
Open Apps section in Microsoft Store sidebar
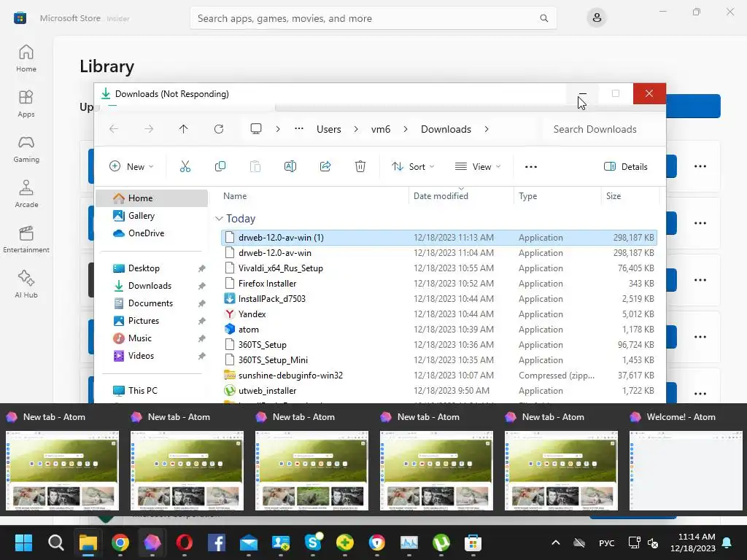tap(26, 104)
